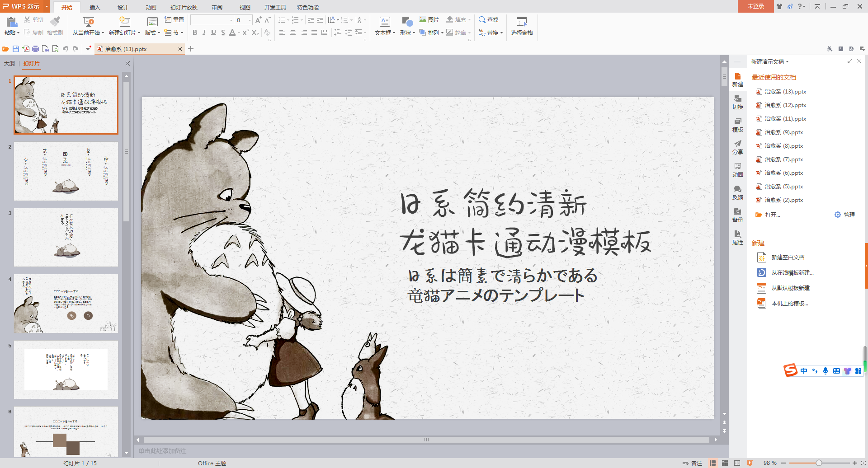Click the Reset (重置) slide button

[174, 19]
